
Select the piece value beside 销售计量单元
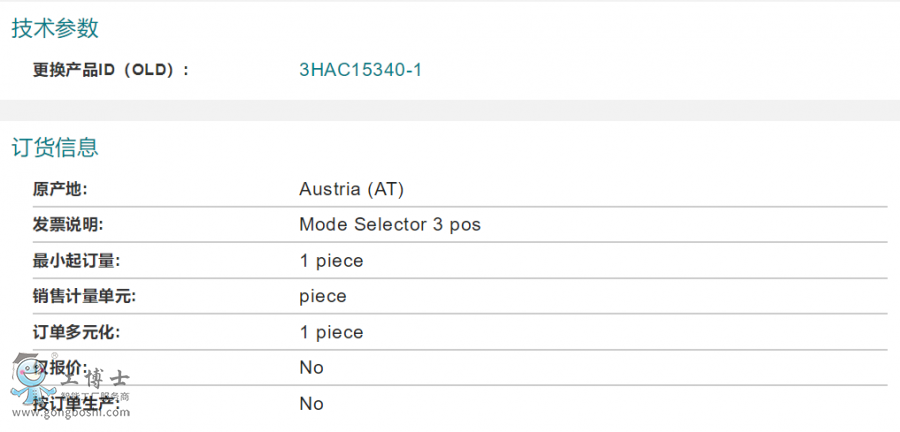pyautogui.click(x=323, y=296)
